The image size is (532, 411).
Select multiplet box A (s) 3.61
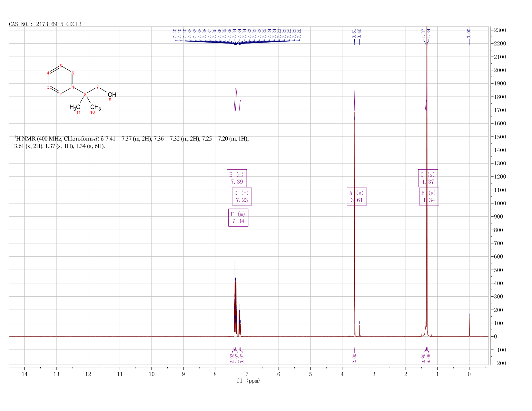click(x=357, y=196)
